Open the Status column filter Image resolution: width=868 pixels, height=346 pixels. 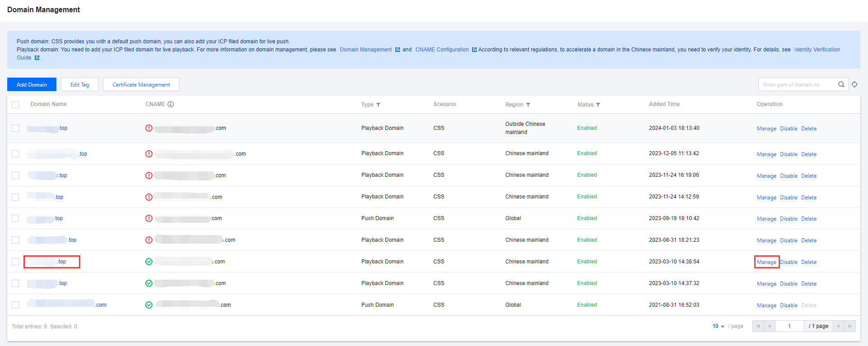pyautogui.click(x=598, y=105)
